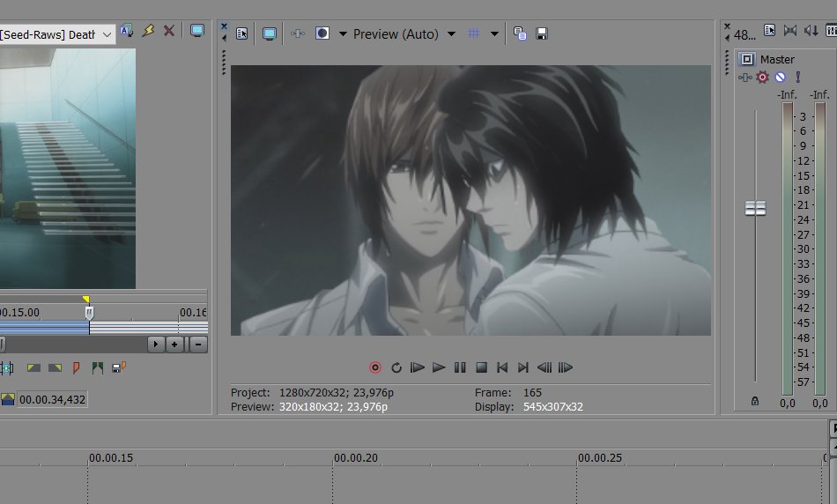Open Master automation settings gear icon
Viewport: 837px width, 504px height.
762,78
